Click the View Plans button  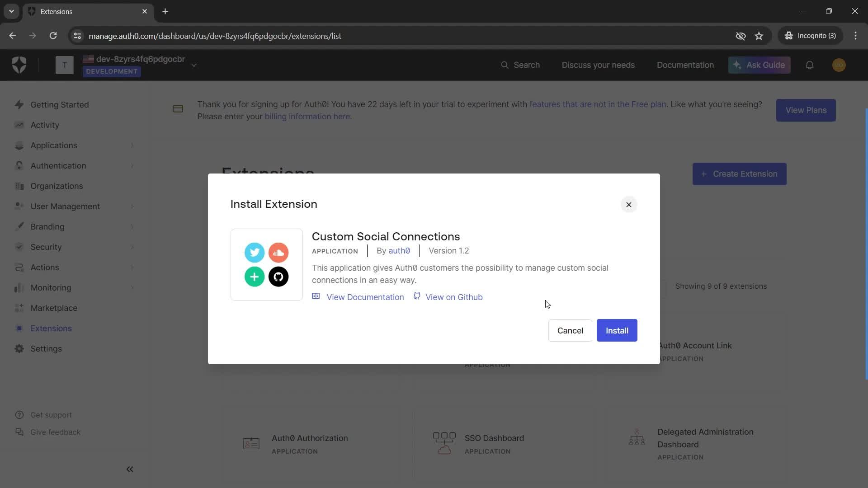point(806,110)
